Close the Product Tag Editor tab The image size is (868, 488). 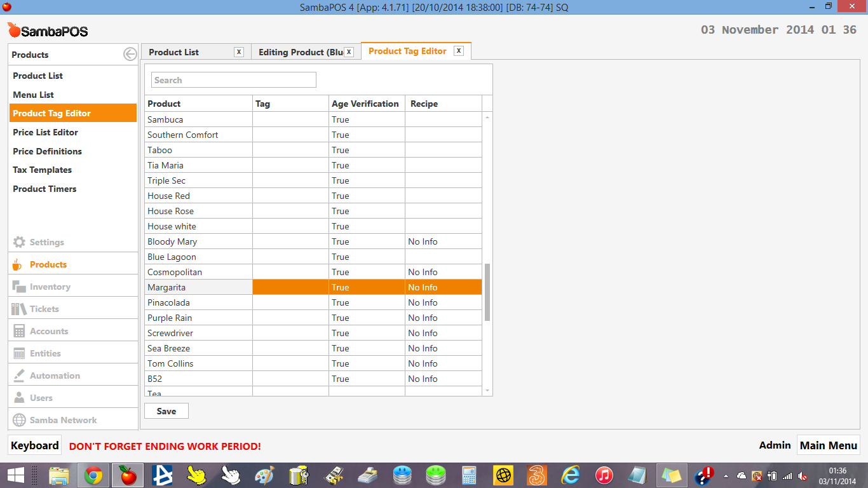[x=459, y=51]
